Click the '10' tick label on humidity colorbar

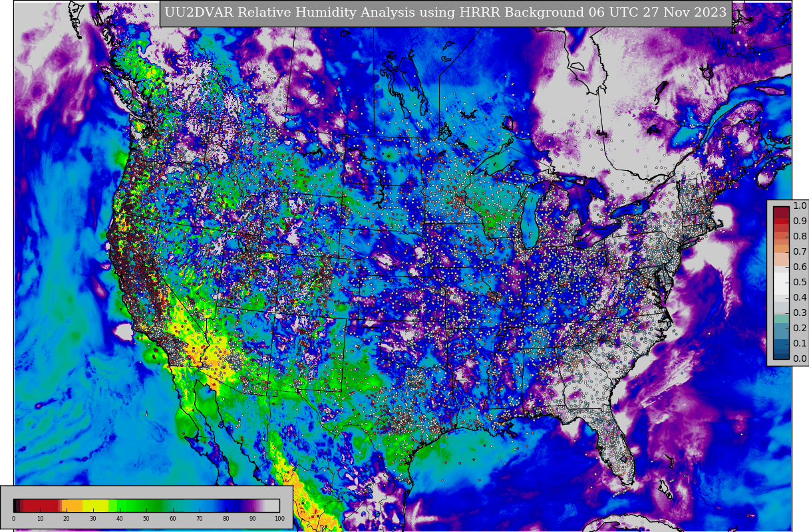[40, 518]
